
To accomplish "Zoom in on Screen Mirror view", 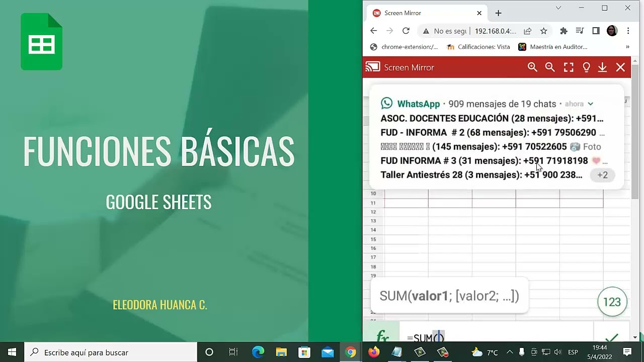I will [532, 67].
